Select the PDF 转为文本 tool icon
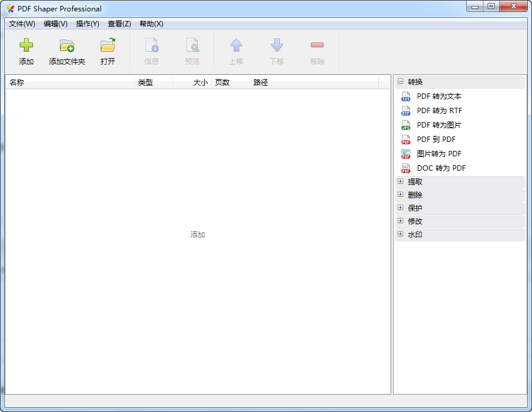This screenshot has width=532, height=412. tap(406, 96)
